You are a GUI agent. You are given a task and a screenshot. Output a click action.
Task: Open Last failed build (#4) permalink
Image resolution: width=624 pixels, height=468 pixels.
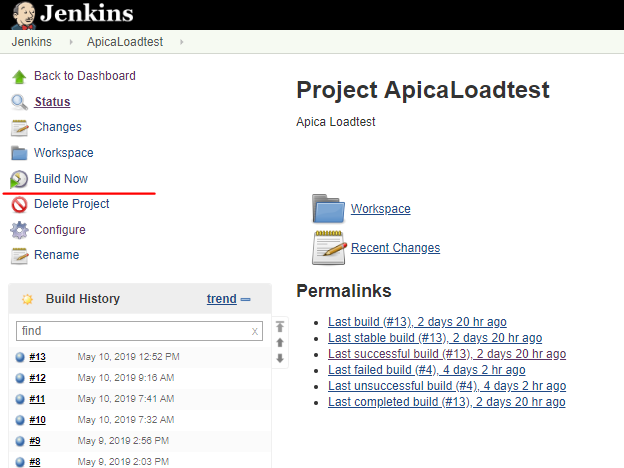click(427, 370)
